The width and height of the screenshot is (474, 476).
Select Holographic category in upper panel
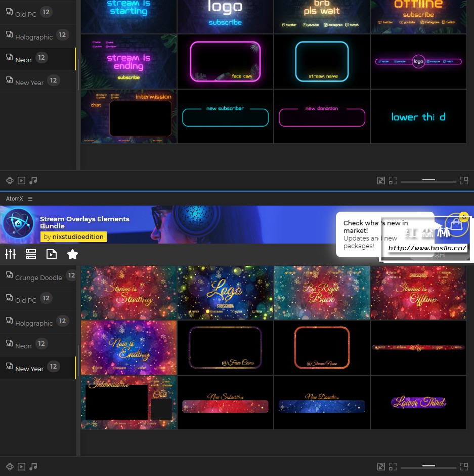point(37,36)
